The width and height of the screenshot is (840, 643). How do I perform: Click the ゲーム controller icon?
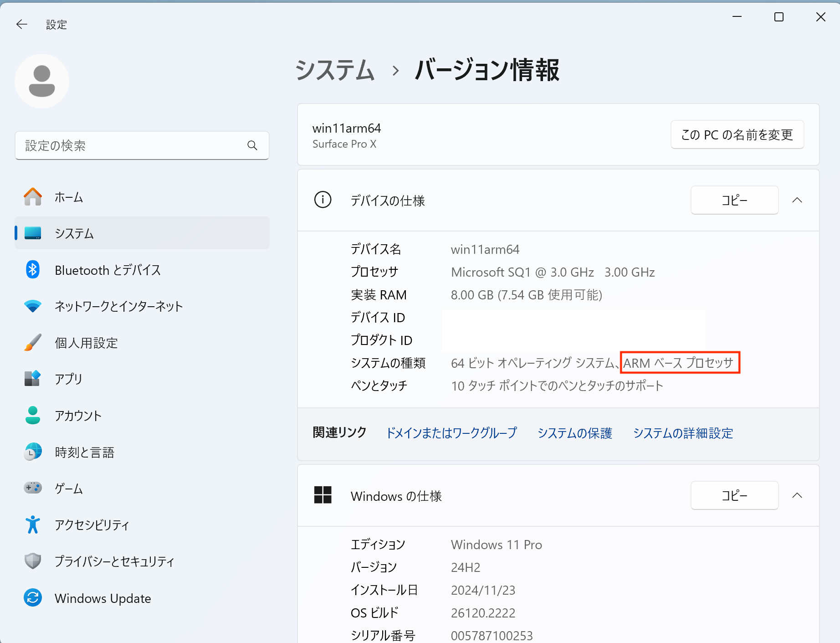coord(33,488)
